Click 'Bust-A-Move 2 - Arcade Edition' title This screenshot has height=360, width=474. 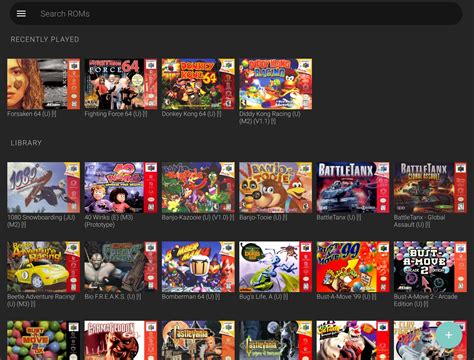426,300
